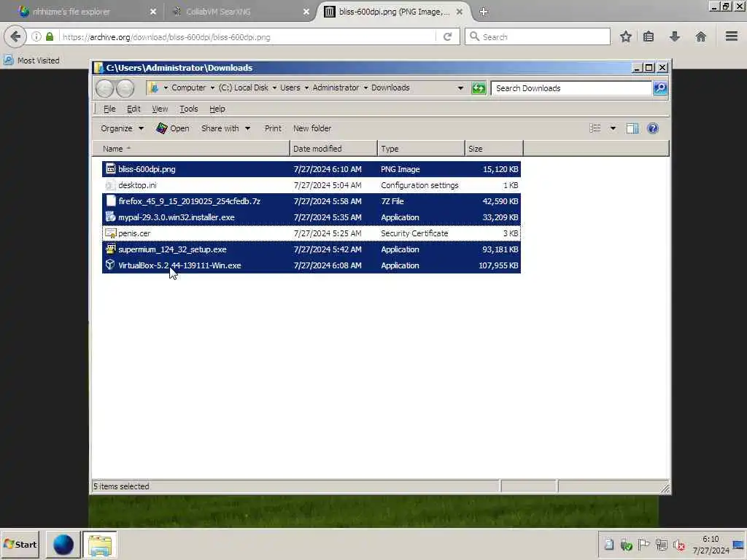Open Firefox downloads arrow icon

(x=675, y=36)
